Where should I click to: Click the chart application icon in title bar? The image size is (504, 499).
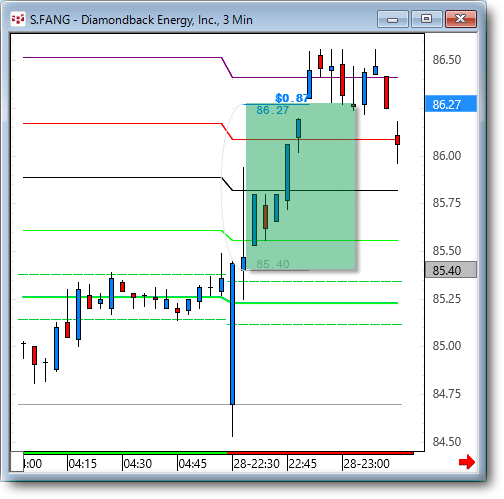[18, 20]
